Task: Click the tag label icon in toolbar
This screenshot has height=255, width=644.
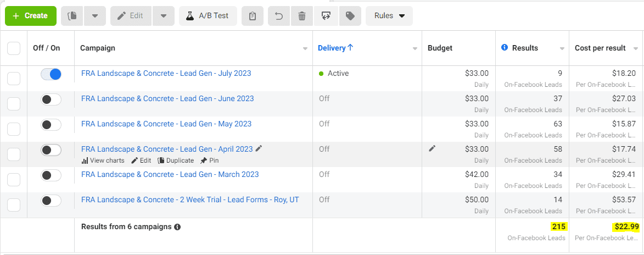Action: click(x=349, y=16)
